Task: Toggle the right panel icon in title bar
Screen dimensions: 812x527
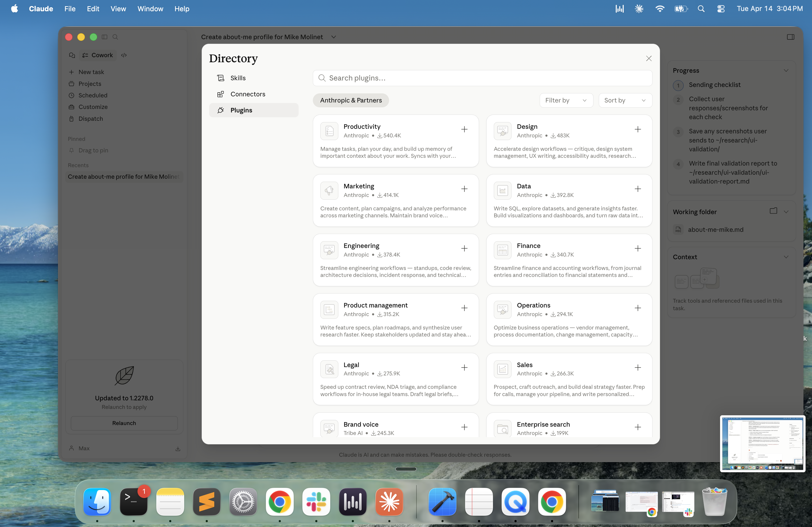Action: 791,37
